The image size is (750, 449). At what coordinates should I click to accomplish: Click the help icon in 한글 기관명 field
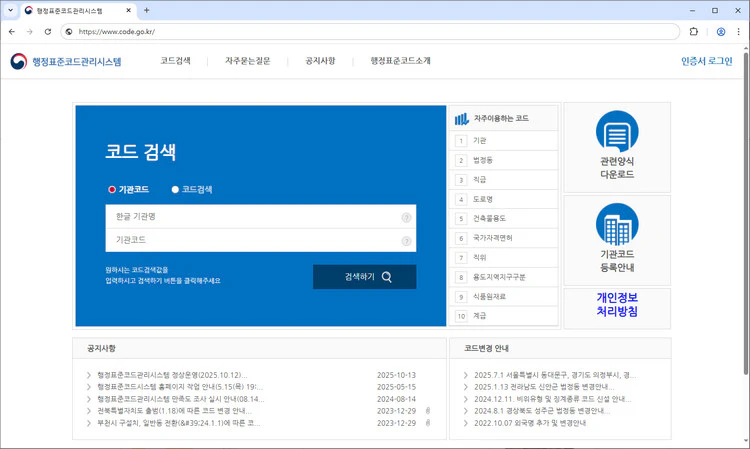coord(406,217)
